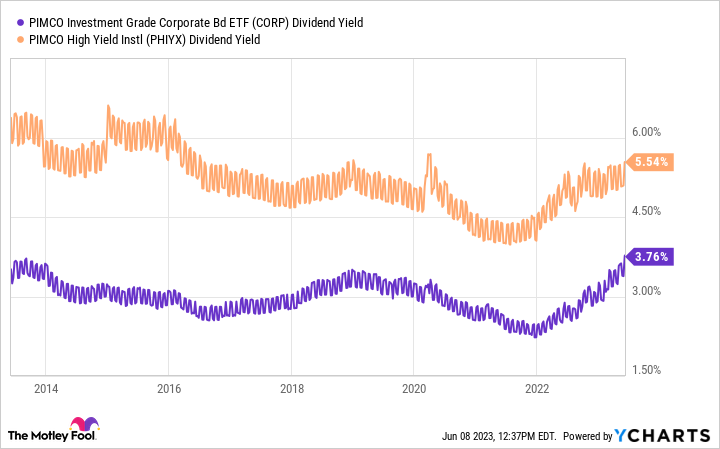Select the 2016 x-axis label
The image size is (720, 449).
tap(168, 390)
